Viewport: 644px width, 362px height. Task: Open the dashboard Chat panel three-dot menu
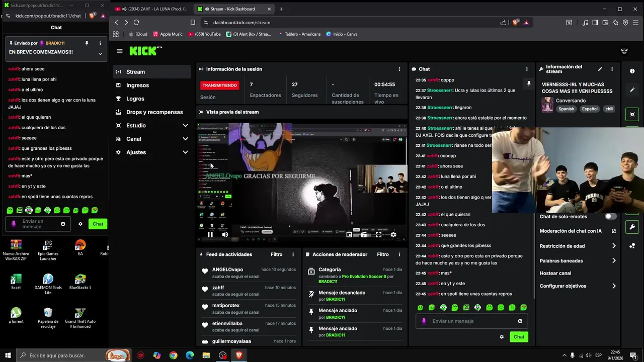click(527, 69)
